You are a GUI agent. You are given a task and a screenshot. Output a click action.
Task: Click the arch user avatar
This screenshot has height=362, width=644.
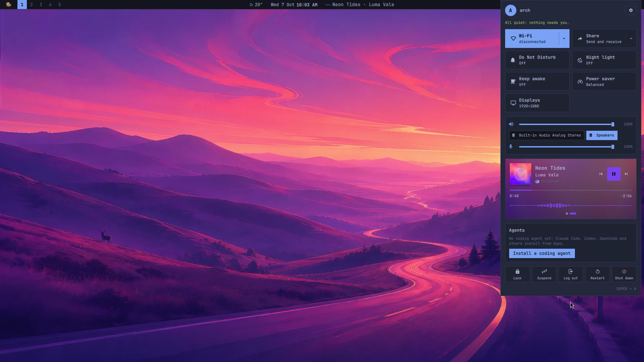point(511,10)
